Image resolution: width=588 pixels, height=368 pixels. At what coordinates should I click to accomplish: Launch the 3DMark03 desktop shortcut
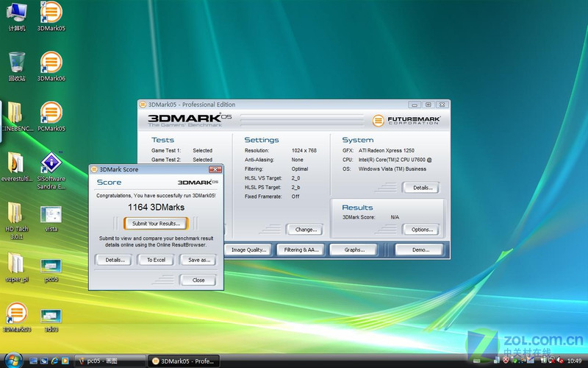16,318
